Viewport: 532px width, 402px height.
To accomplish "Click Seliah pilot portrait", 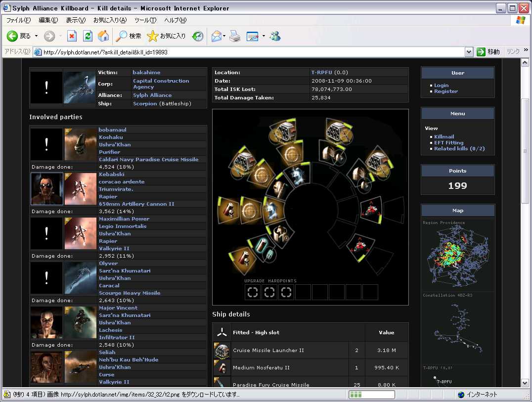I will tap(47, 367).
